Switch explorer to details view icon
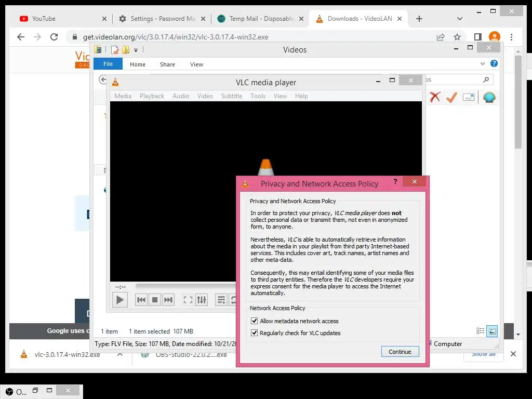Viewport: 532px width, 399px height. click(x=480, y=331)
